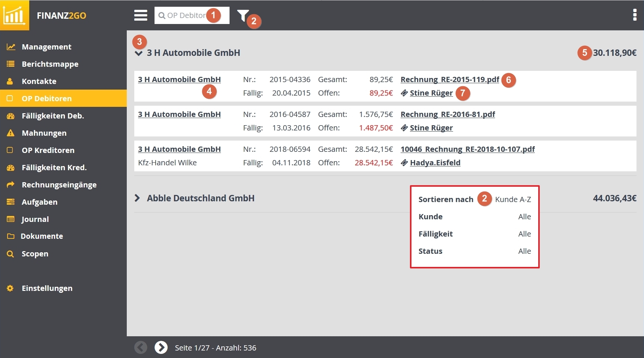
Task: Select Kontakte in the sidebar
Action: point(39,81)
